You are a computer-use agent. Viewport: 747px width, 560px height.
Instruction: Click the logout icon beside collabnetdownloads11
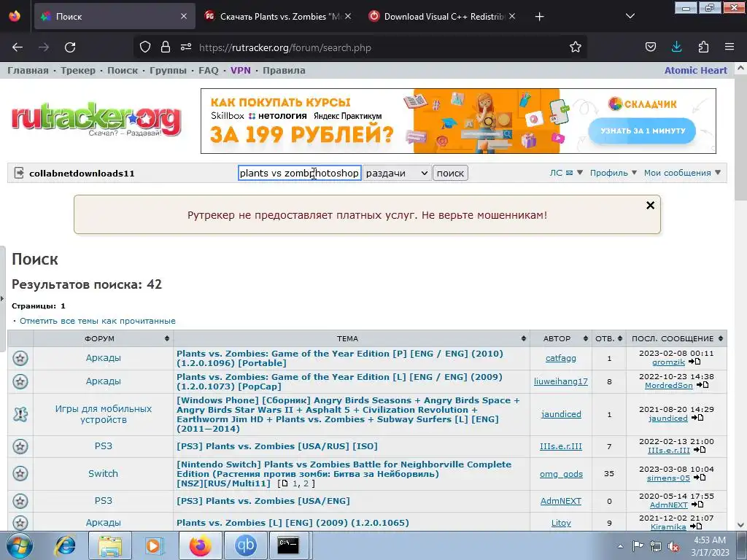click(x=19, y=173)
